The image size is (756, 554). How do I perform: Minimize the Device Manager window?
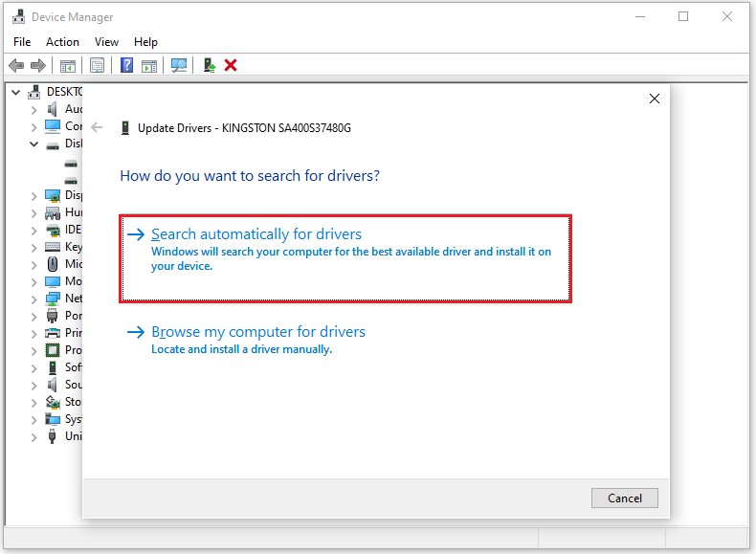tap(640, 17)
